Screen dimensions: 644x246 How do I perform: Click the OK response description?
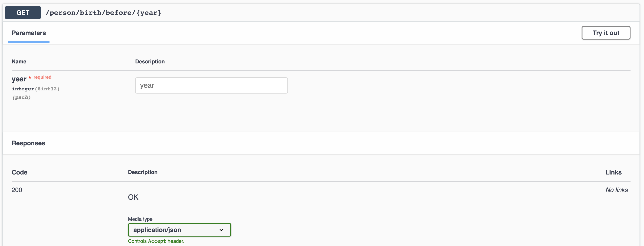coord(133,197)
